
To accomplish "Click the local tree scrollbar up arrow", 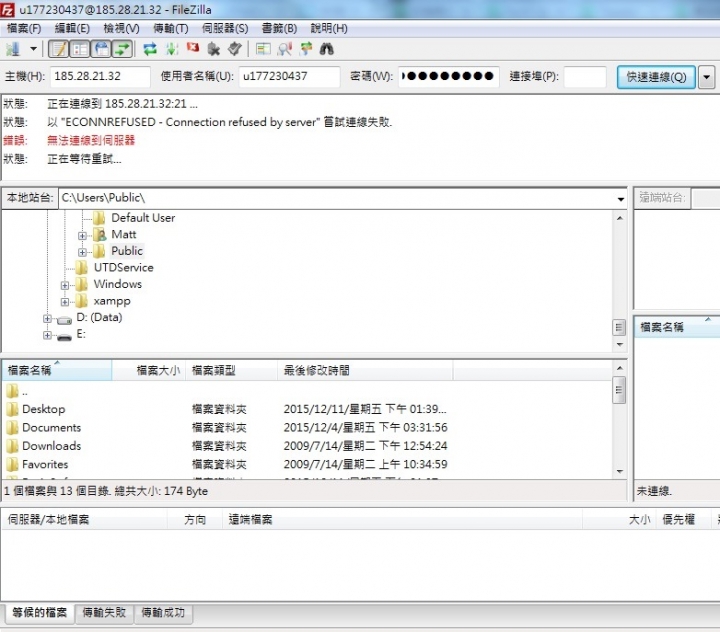I will (x=619, y=219).
